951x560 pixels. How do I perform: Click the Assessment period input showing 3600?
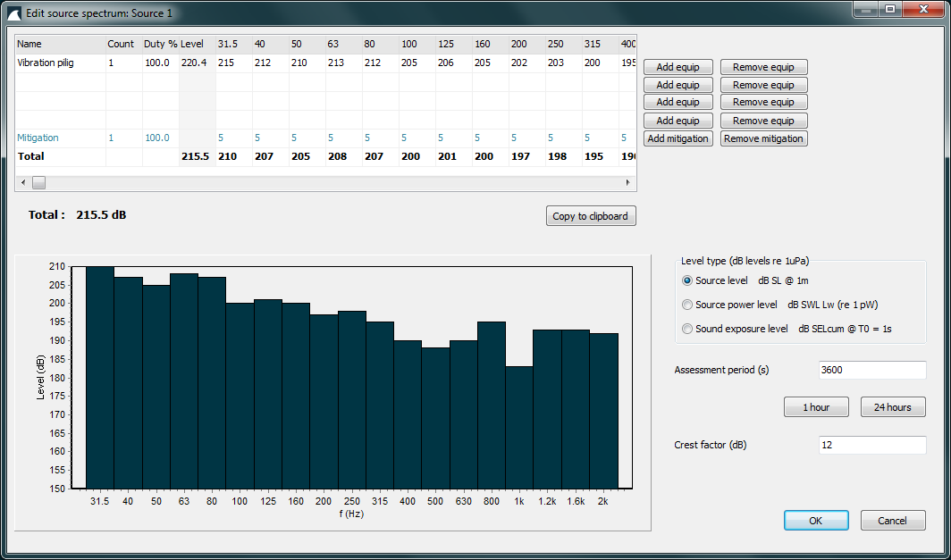[x=871, y=370]
